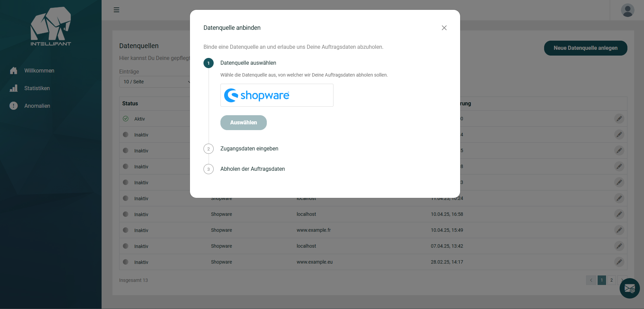Select page 1 in pagination

point(602,280)
